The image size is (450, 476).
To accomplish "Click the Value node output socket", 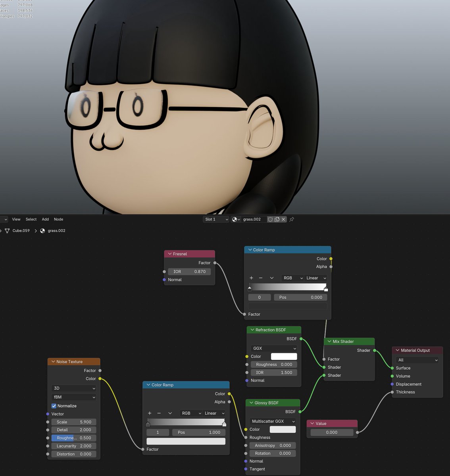I will point(358,432).
